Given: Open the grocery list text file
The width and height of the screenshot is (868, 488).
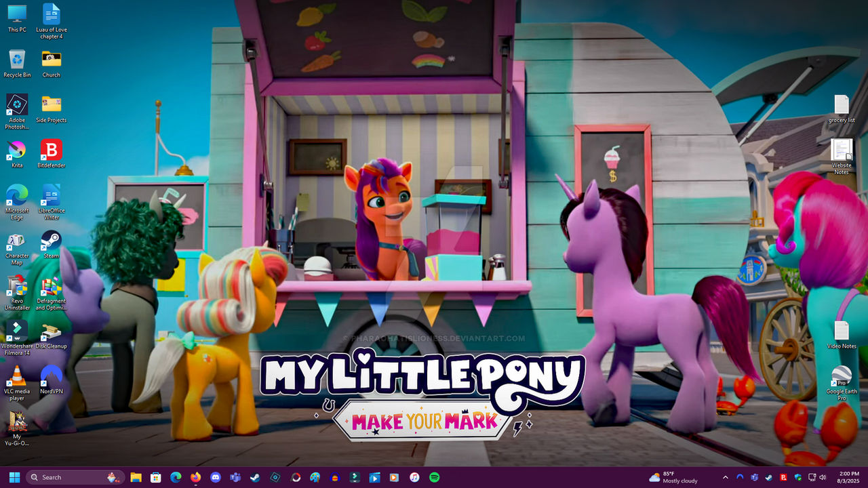Looking at the screenshot, I should 842,108.
